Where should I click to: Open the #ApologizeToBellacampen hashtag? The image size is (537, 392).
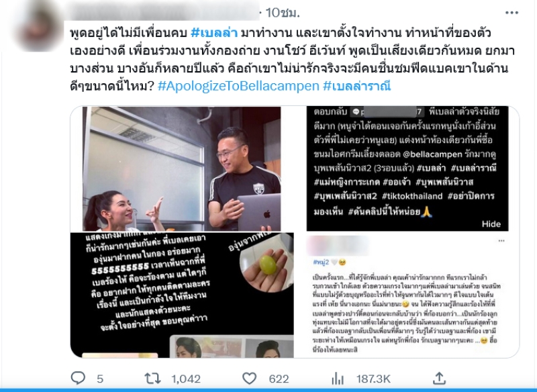238,86
